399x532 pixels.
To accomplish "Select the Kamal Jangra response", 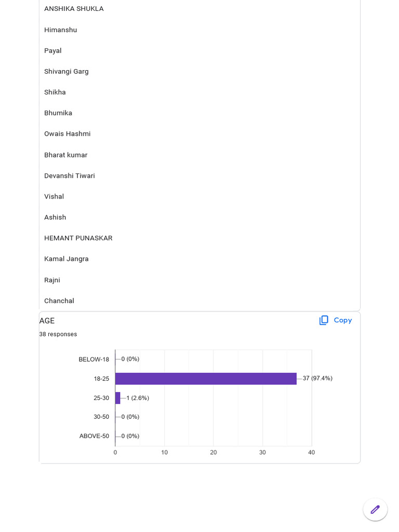I will 66,259.
